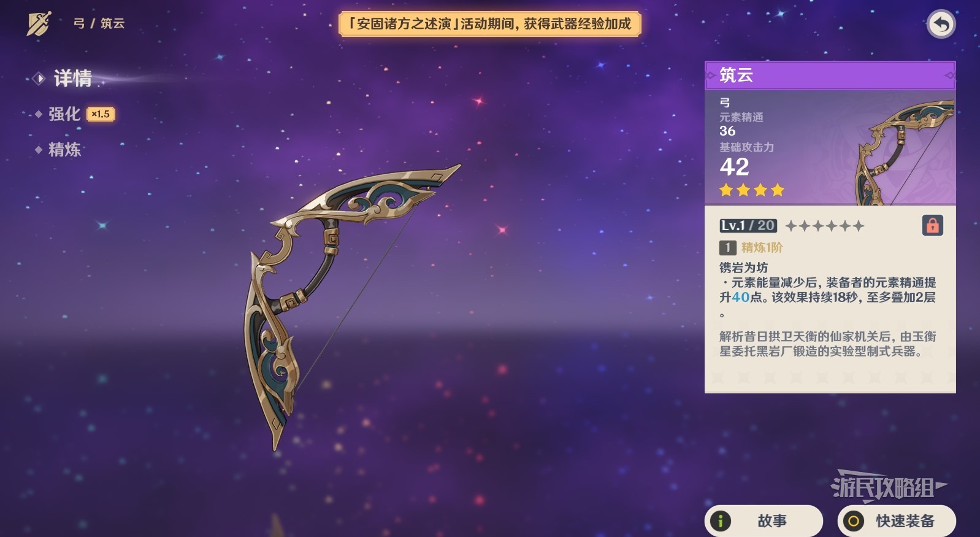Click the Lv.1 / 20 level indicator

coord(748,226)
